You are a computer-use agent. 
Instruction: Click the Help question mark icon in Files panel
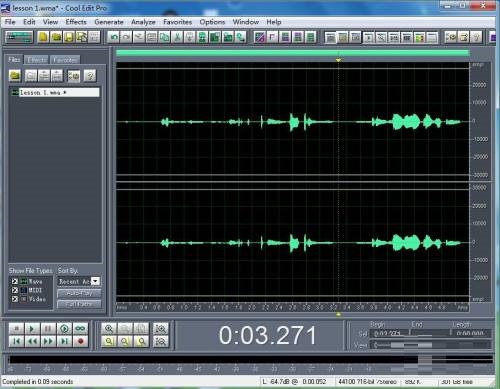click(90, 76)
